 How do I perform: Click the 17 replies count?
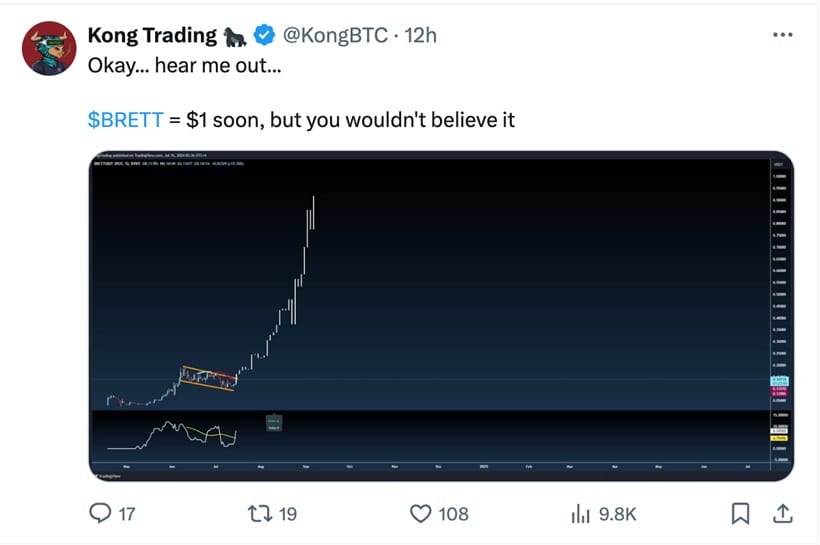click(x=127, y=514)
